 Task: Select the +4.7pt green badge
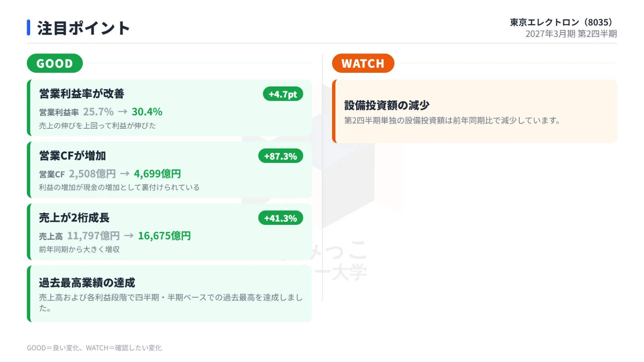[283, 94]
